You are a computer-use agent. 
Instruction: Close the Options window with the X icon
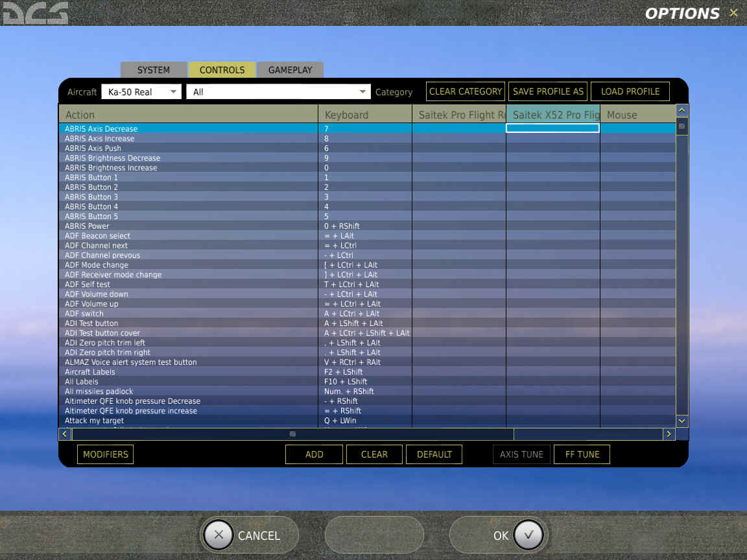[733, 13]
